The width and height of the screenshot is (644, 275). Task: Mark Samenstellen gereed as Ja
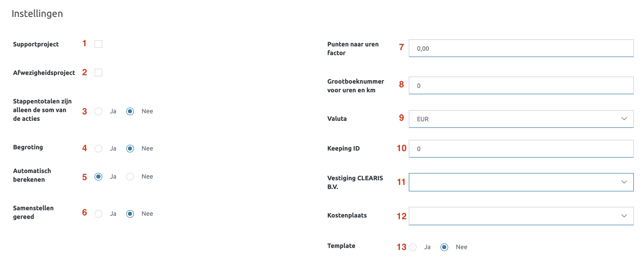pyautogui.click(x=98, y=214)
